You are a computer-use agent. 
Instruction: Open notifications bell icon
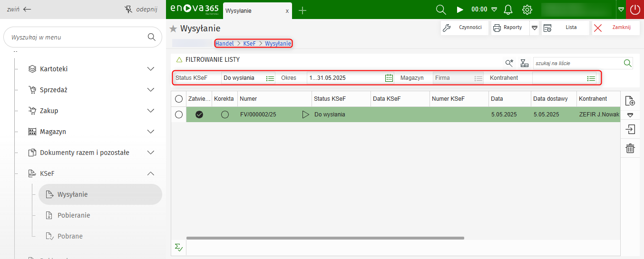508,10
